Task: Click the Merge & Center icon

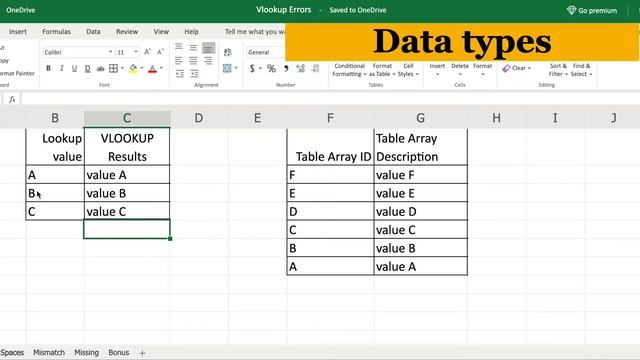Action: (227, 69)
